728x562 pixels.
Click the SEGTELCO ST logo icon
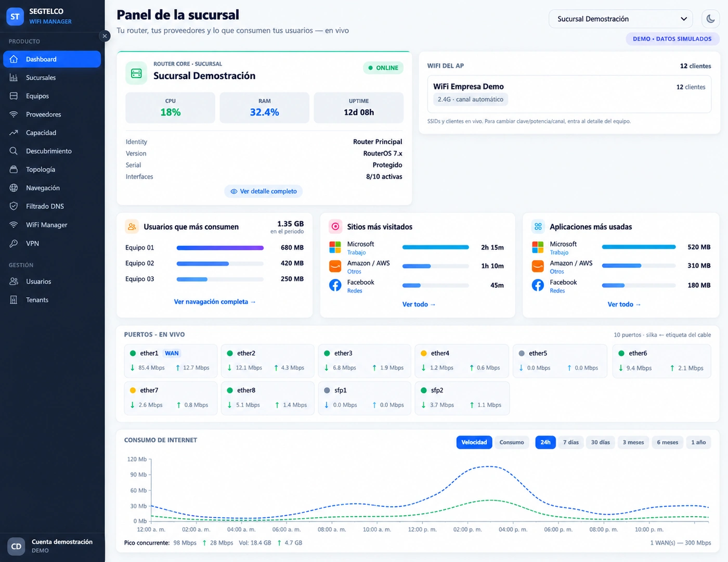click(x=15, y=17)
